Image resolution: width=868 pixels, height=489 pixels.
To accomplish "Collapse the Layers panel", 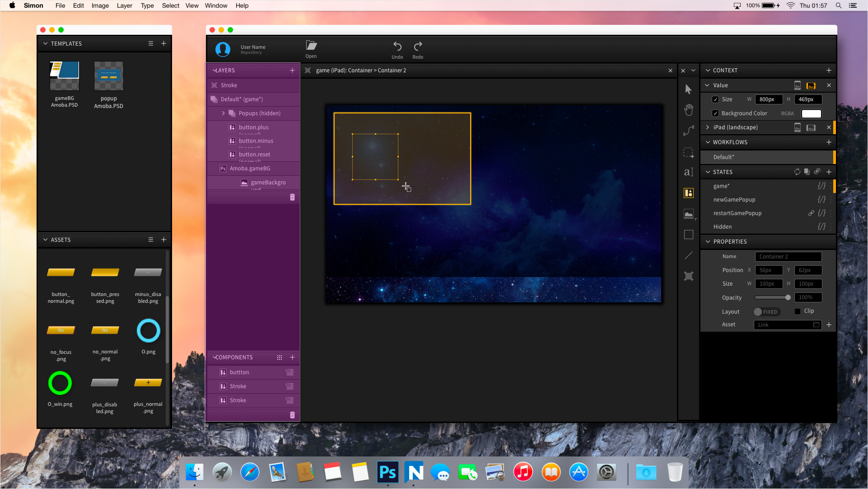I will 214,70.
